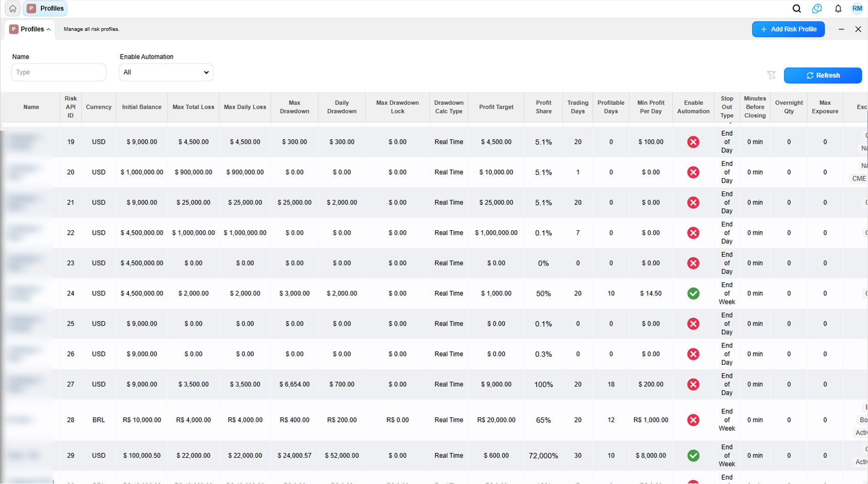Sort by Initial Balance header
Screen dimensions: 868x484
(x=142, y=107)
